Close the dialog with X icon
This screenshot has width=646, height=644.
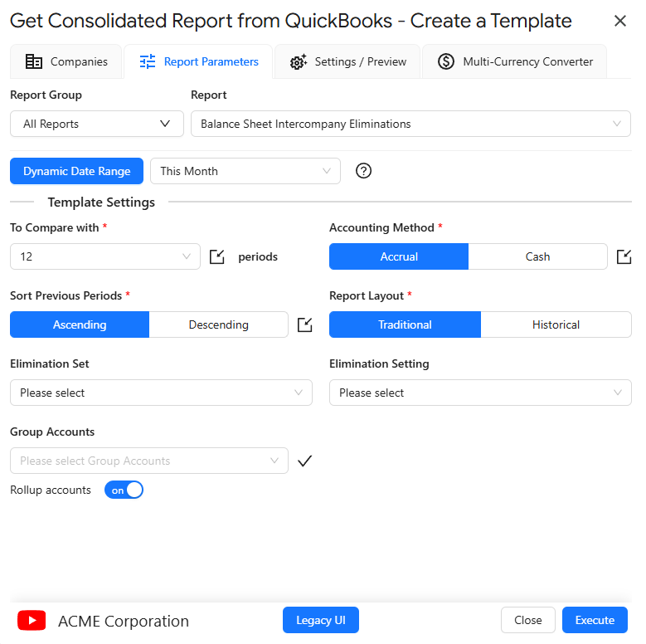tap(620, 21)
